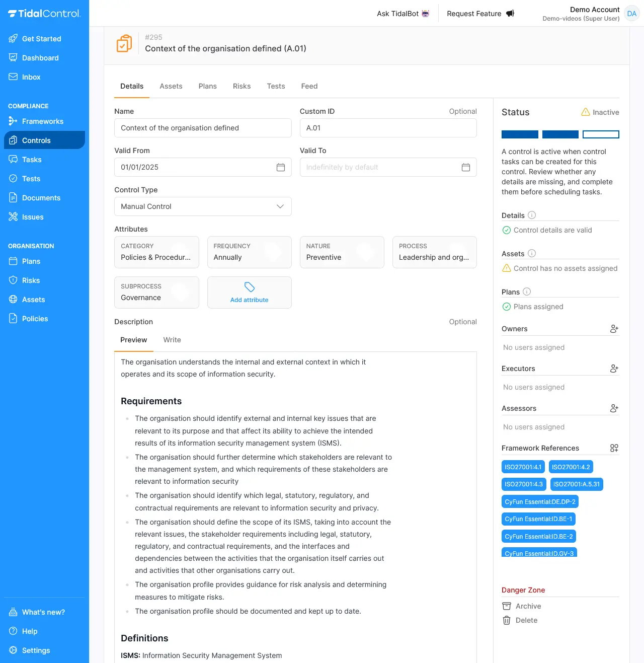
Task: Open CyFun Essential:ID.BE-1 tag
Action: [x=538, y=519]
